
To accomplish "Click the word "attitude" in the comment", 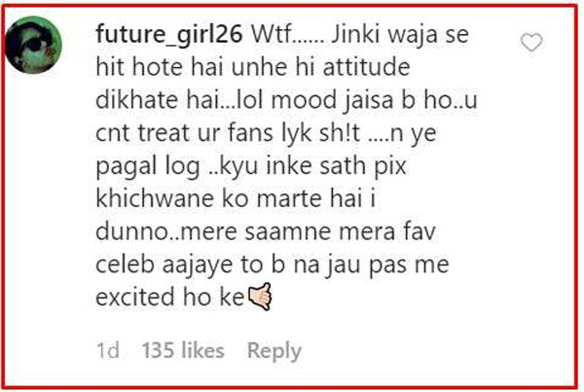I will [367, 67].
